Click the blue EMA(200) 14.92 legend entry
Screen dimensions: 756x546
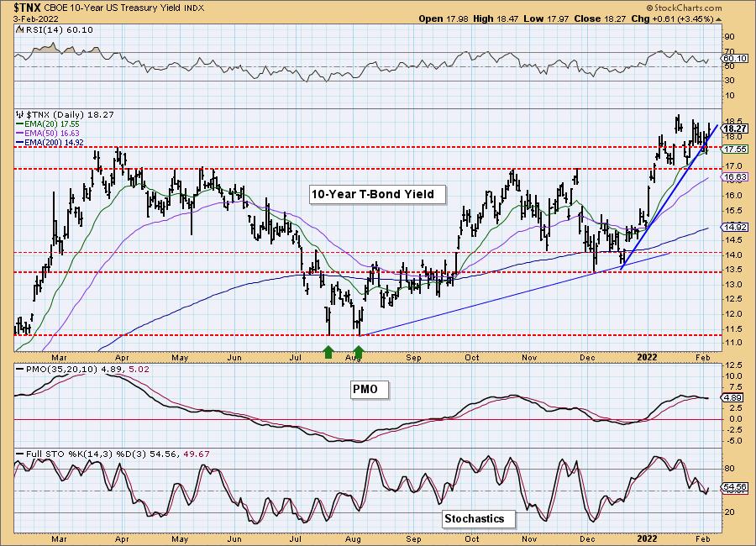coord(50,142)
